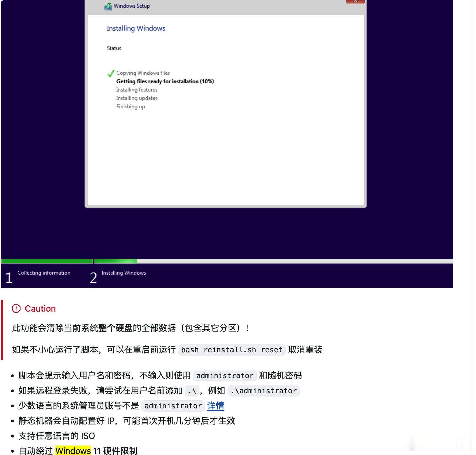Click the 和随机密码 text

[280, 375]
